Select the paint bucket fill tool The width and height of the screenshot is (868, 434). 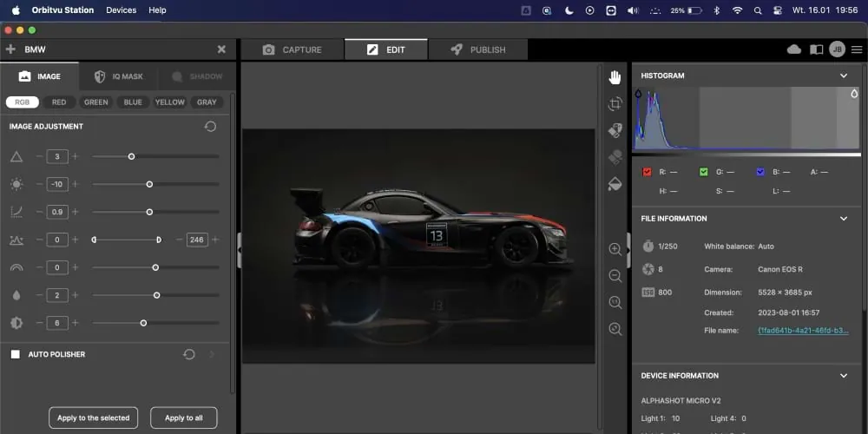coord(615,184)
